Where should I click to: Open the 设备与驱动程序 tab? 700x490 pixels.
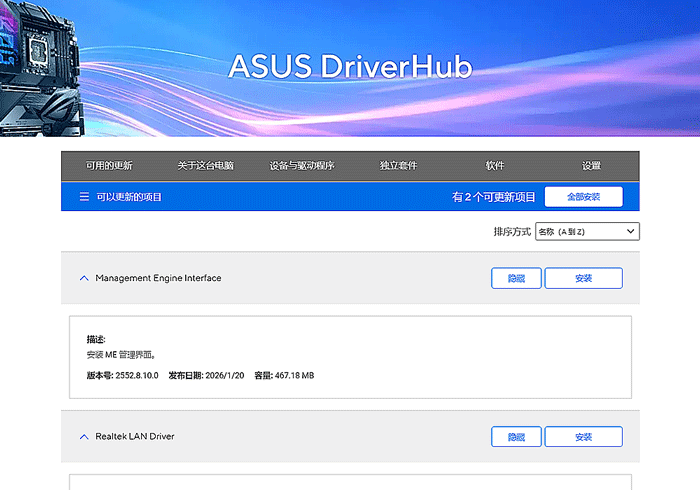click(x=302, y=166)
